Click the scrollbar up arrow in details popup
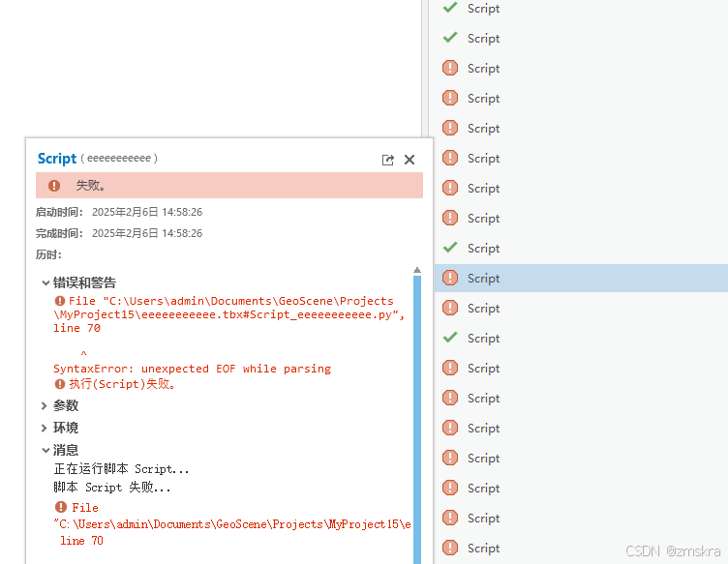Viewport: 728px width, 564px height. pos(417,270)
